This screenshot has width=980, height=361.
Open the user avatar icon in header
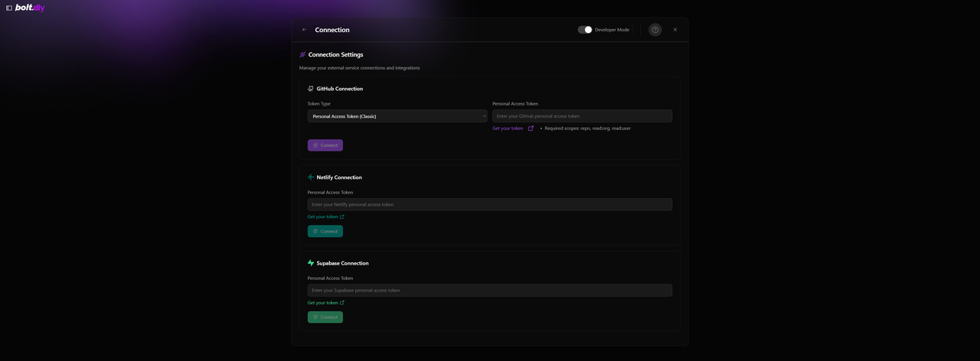pos(655,30)
